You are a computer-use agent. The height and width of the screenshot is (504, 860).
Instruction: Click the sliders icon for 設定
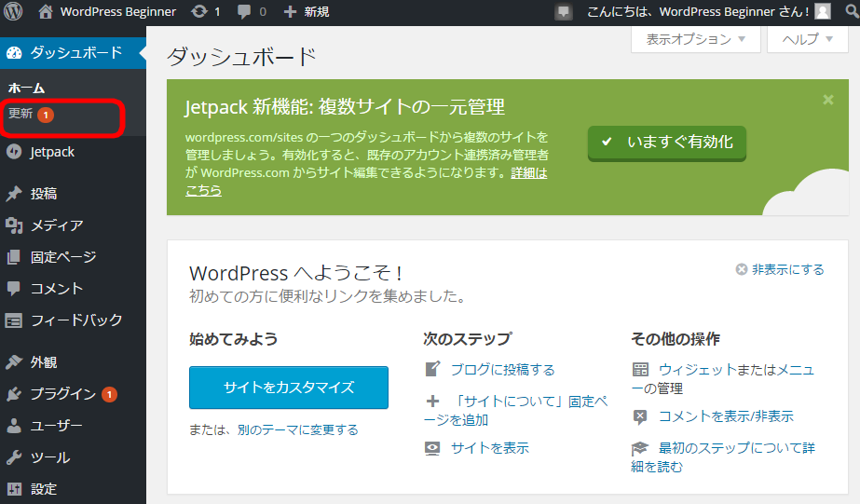[14, 489]
